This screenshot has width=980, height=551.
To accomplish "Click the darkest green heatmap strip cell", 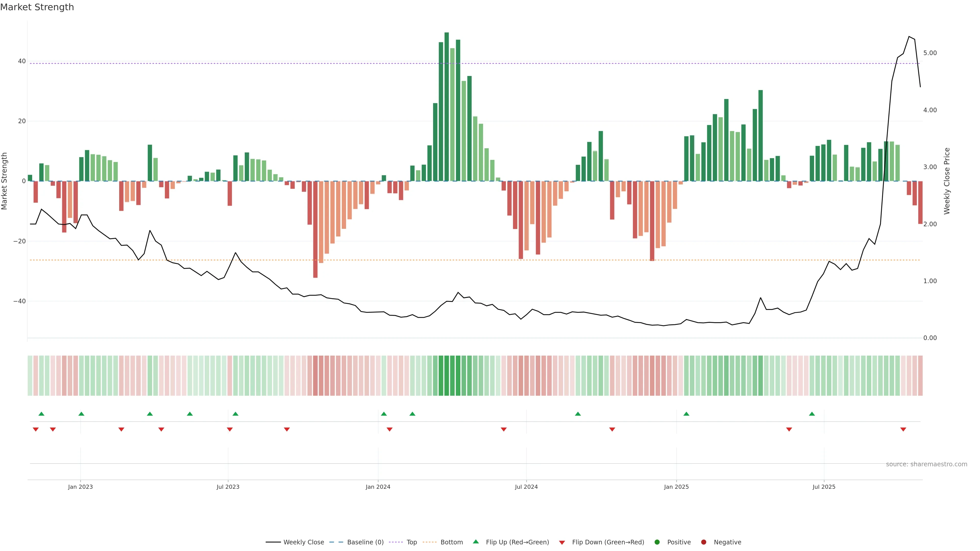I will 447,376.
